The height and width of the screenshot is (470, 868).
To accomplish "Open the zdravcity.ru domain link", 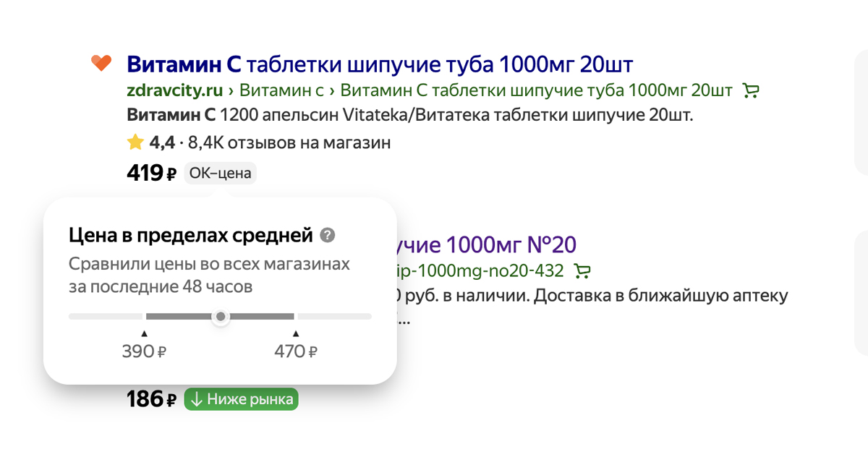I will click(174, 91).
